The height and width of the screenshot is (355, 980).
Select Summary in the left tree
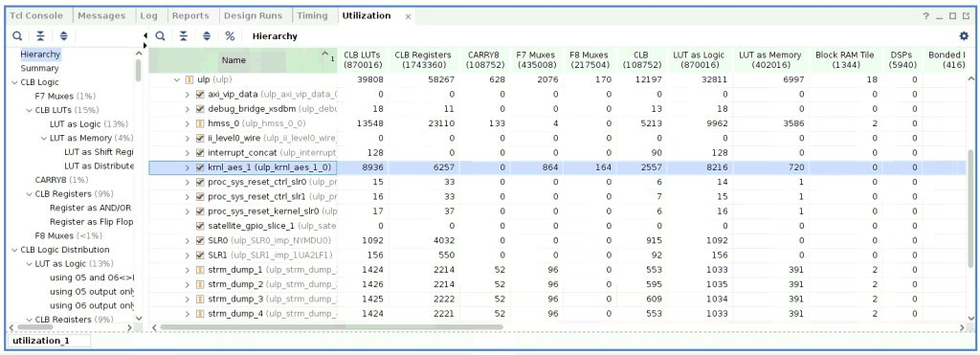coord(39,69)
